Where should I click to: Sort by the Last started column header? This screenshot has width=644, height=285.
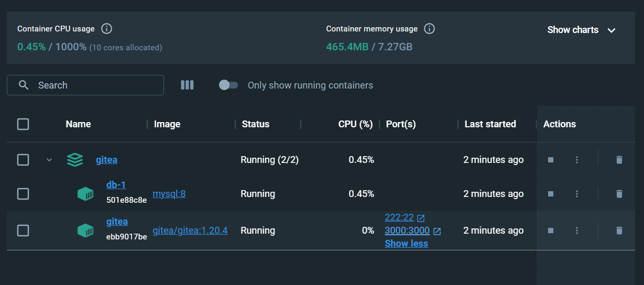490,124
